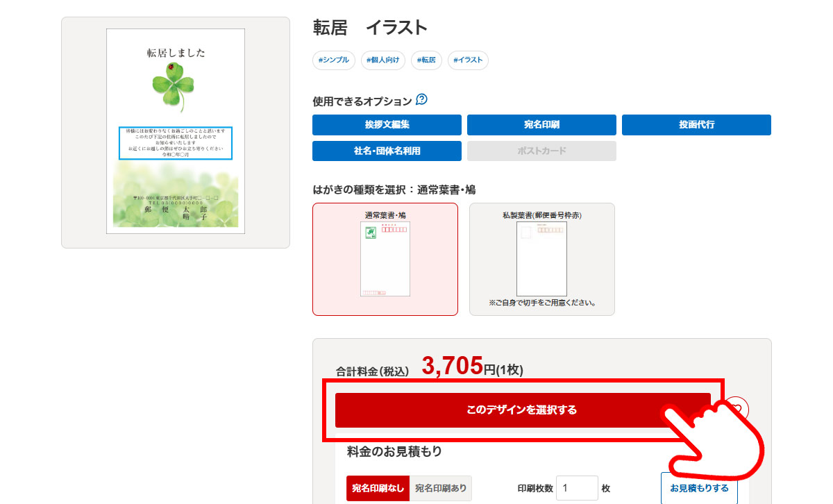Click the blue-outlined greeting text in preview
The height and width of the screenshot is (504, 833).
pyautogui.click(x=175, y=144)
